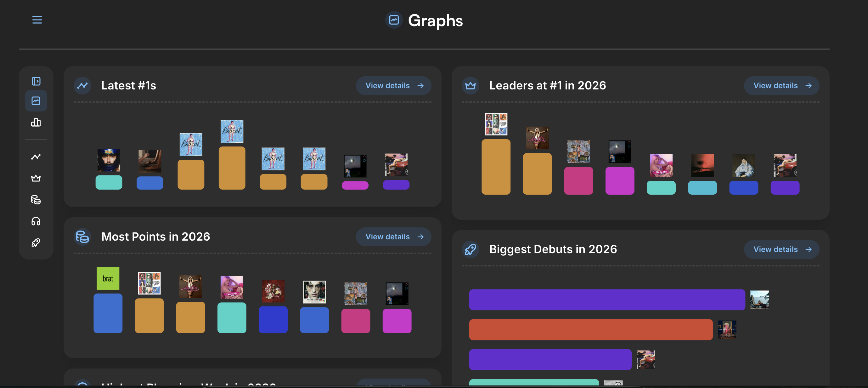Select the blue jacket cover in Leaders chart
Screen dimensions: 868x388
click(x=744, y=166)
